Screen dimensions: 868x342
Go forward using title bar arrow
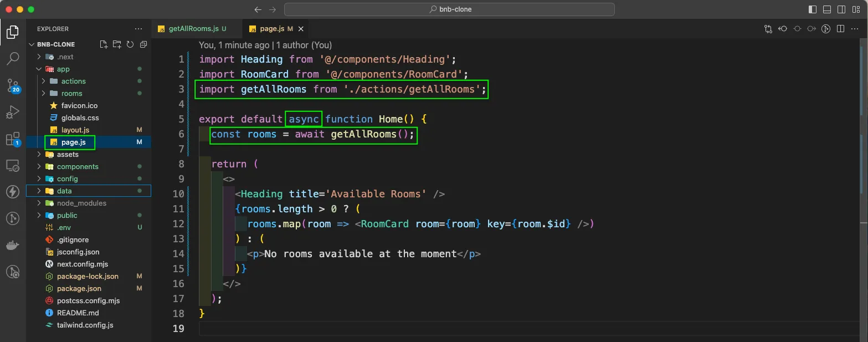(272, 9)
